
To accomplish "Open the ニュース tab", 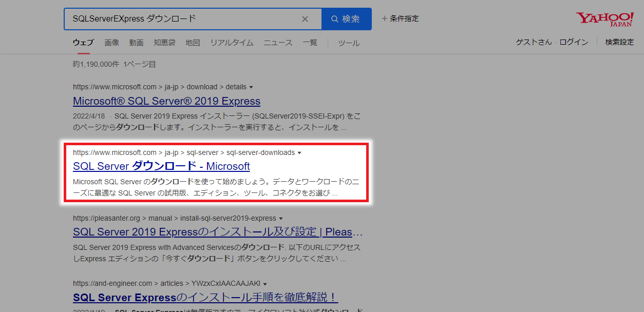I will pyautogui.click(x=278, y=43).
